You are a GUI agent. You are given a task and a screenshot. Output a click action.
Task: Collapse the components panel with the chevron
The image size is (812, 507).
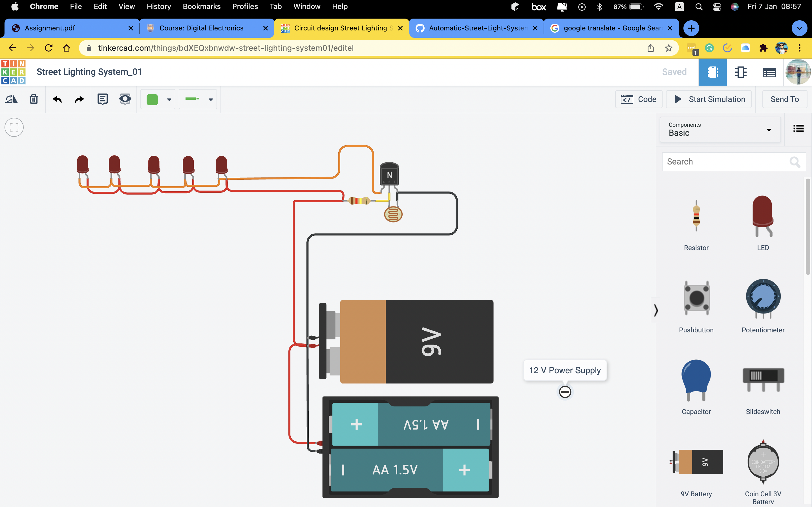point(656,310)
